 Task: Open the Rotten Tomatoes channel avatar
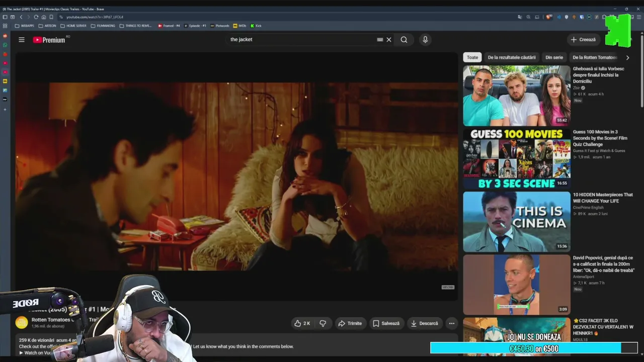[22, 322]
